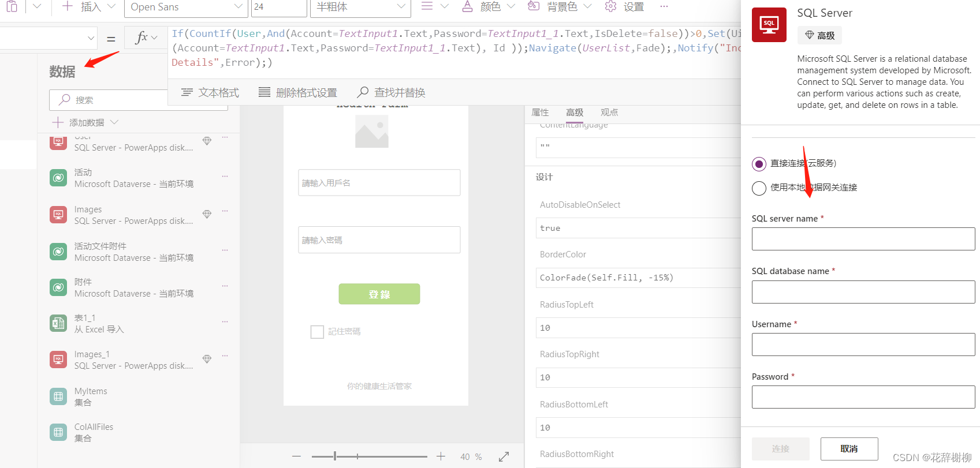The image size is (980, 468).
Task: Select 活动文件附件 Dataverse table icon
Action: [x=58, y=252]
